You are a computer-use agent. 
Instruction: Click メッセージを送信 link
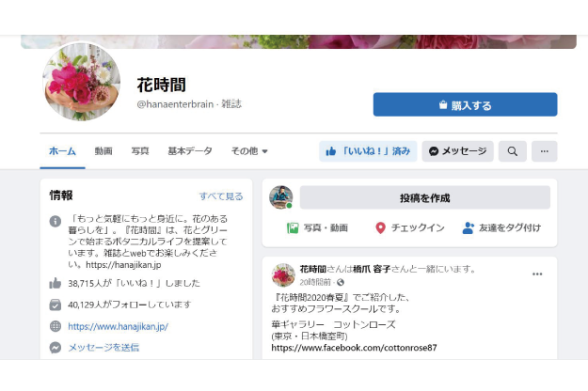(x=103, y=348)
